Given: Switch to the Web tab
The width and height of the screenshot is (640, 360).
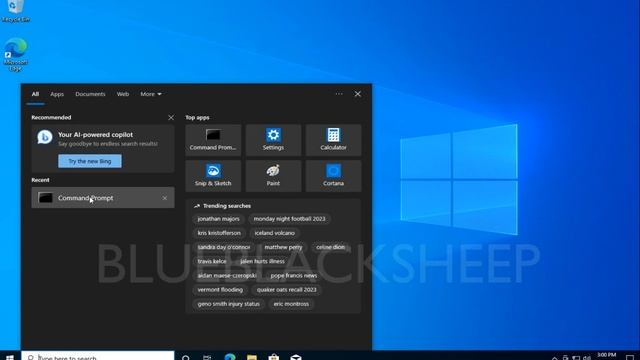Looking at the screenshot, I should tap(123, 94).
